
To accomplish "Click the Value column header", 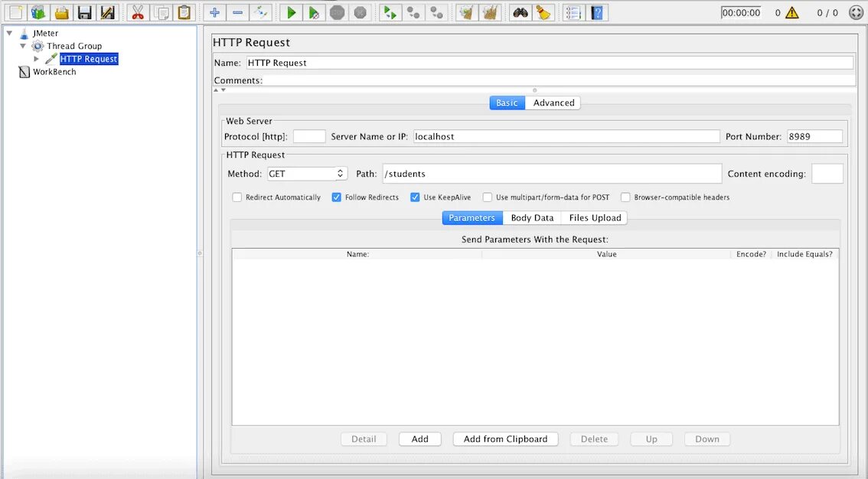I will tap(607, 255).
